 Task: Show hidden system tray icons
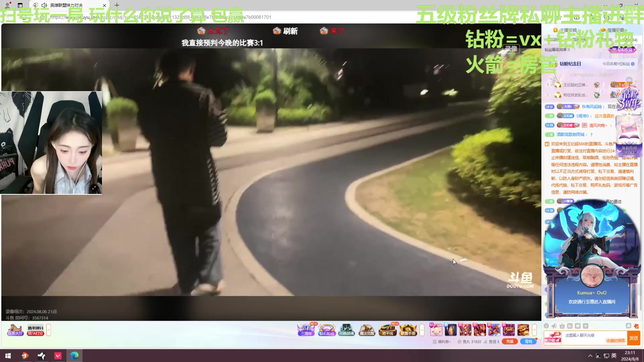point(590,356)
